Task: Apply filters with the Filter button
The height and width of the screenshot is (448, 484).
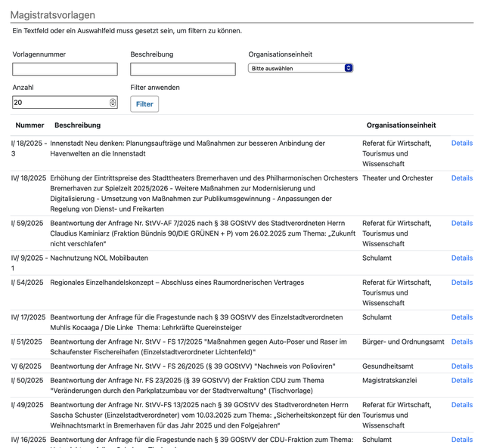Action: 144,104
